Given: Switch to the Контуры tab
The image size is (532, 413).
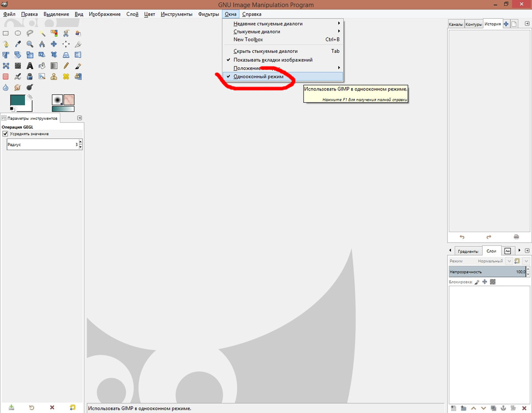Looking at the screenshot, I should [x=473, y=24].
